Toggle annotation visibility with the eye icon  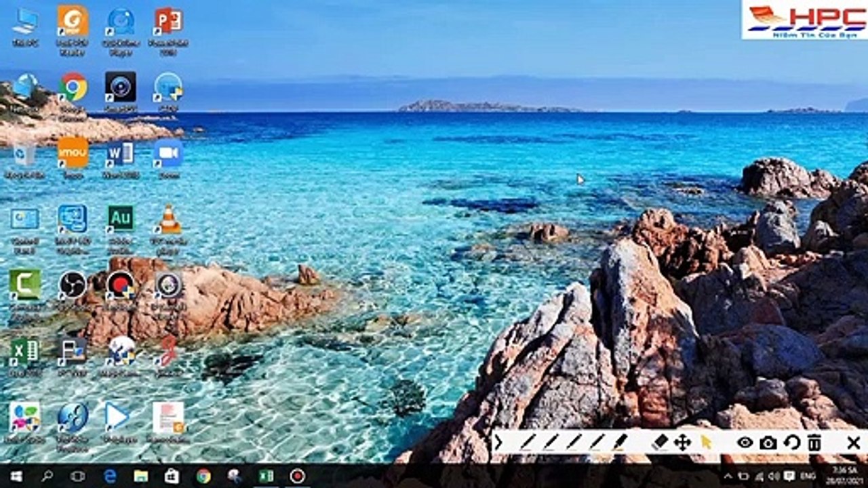pyautogui.click(x=745, y=443)
